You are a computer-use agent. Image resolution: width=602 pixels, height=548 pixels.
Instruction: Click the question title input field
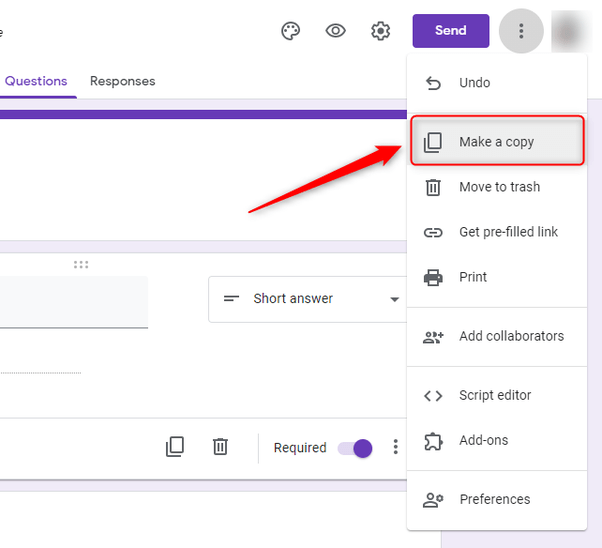point(74,302)
